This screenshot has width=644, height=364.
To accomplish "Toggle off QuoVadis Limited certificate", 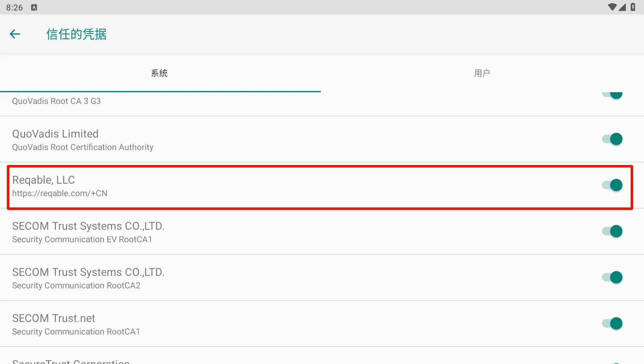I will click(x=612, y=139).
